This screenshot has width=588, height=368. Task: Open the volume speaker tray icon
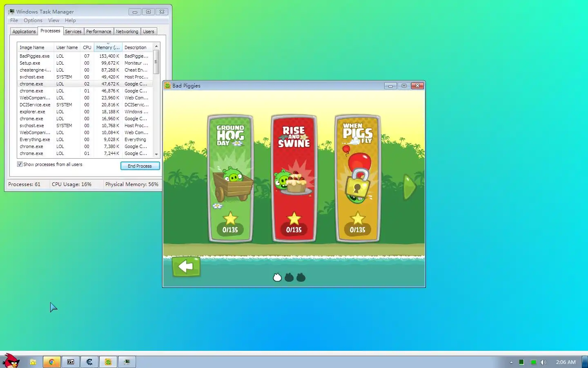click(543, 362)
